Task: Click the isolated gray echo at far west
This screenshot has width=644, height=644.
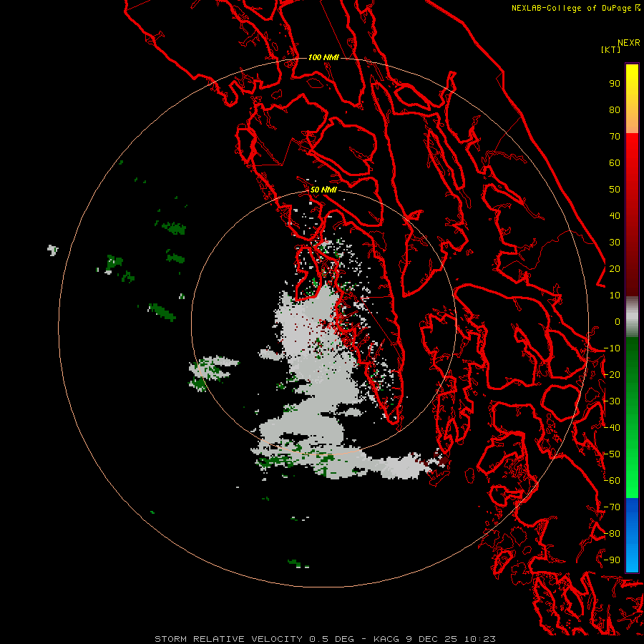Action: pyautogui.click(x=52, y=250)
